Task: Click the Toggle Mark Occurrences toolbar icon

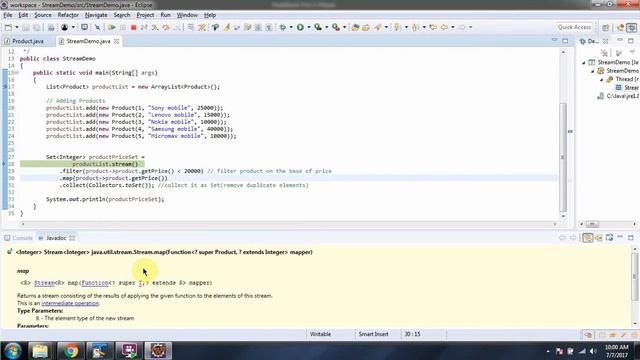Action: tap(226, 27)
